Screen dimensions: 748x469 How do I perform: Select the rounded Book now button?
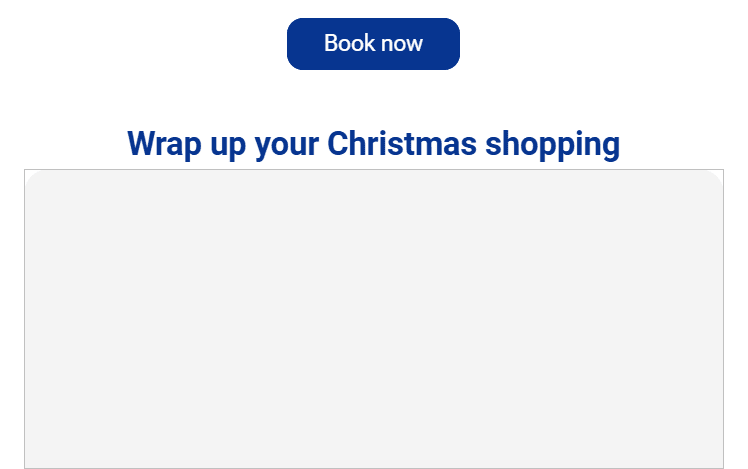[x=373, y=44]
